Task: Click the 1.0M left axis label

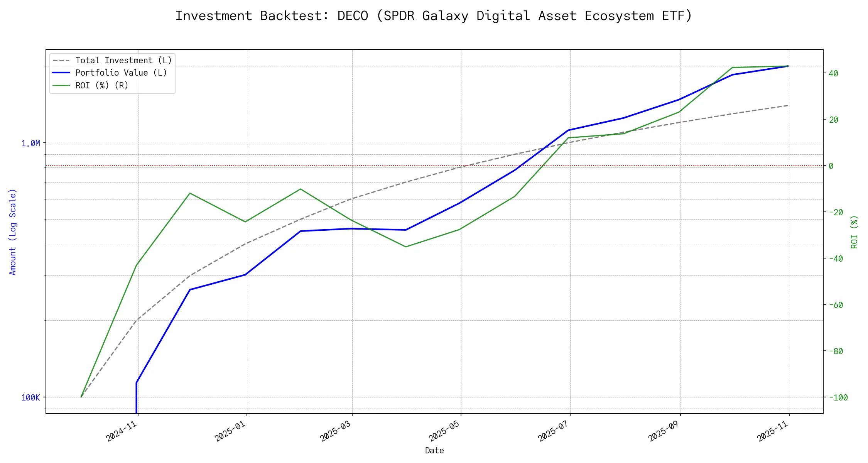Action: [30, 144]
